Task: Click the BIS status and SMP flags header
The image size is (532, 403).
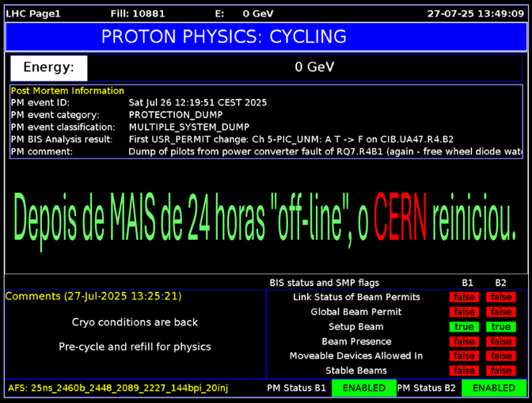Action: tap(324, 283)
